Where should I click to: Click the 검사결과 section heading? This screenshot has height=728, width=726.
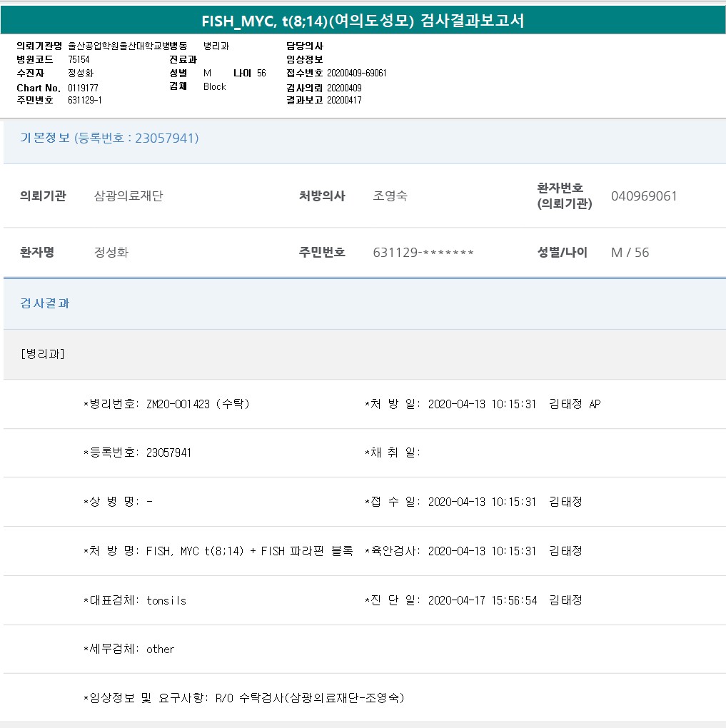tap(44, 303)
